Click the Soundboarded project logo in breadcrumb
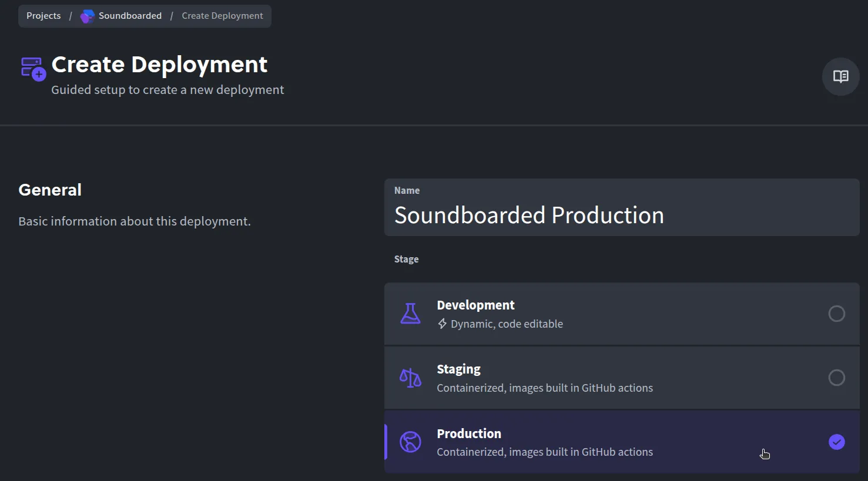Screen dimensions: 868x481 (x=87, y=16)
